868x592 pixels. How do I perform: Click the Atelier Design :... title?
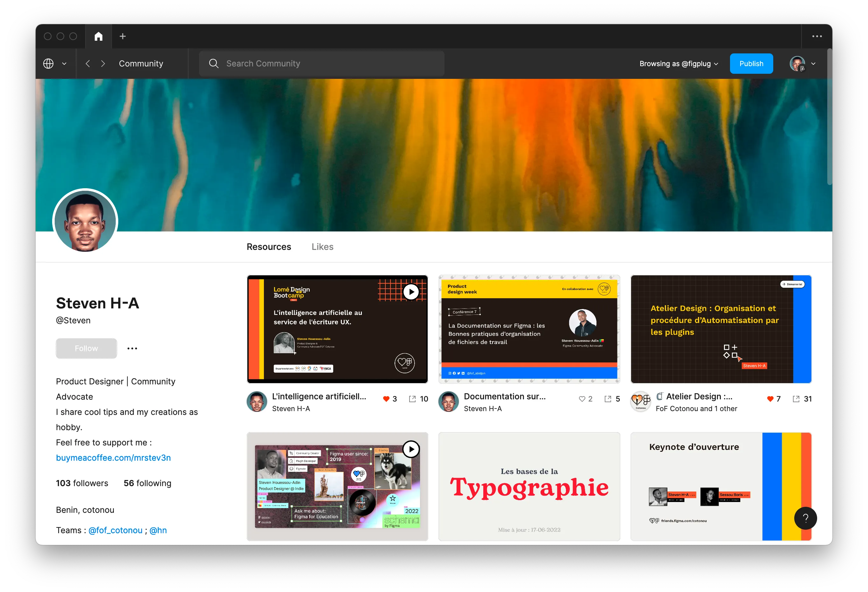699,397
